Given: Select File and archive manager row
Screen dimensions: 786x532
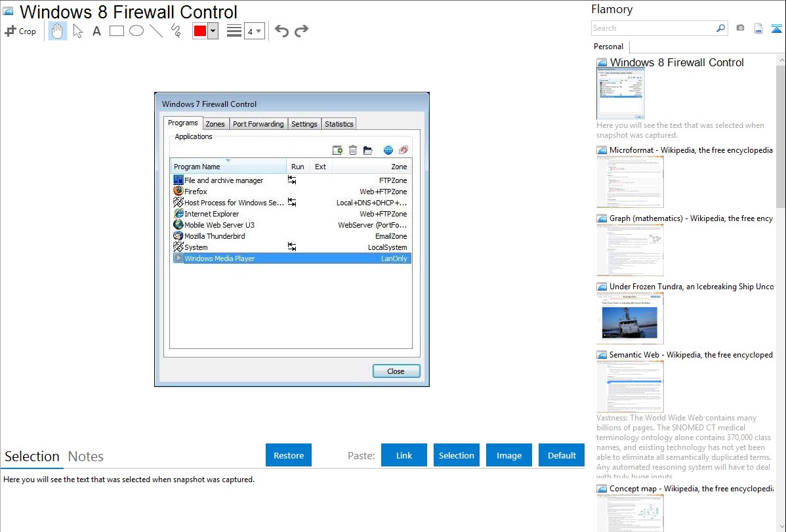Looking at the screenshot, I should point(291,180).
